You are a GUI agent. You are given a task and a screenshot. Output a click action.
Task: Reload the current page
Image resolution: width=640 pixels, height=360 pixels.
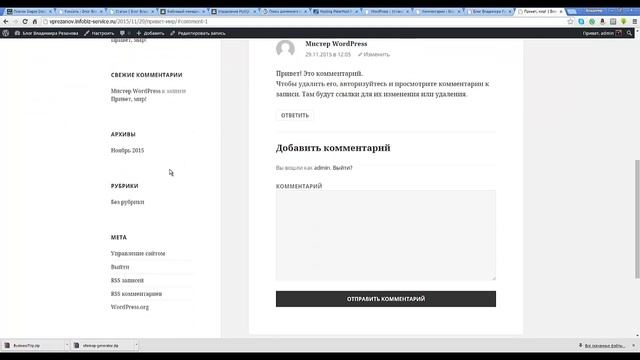pos(25,22)
